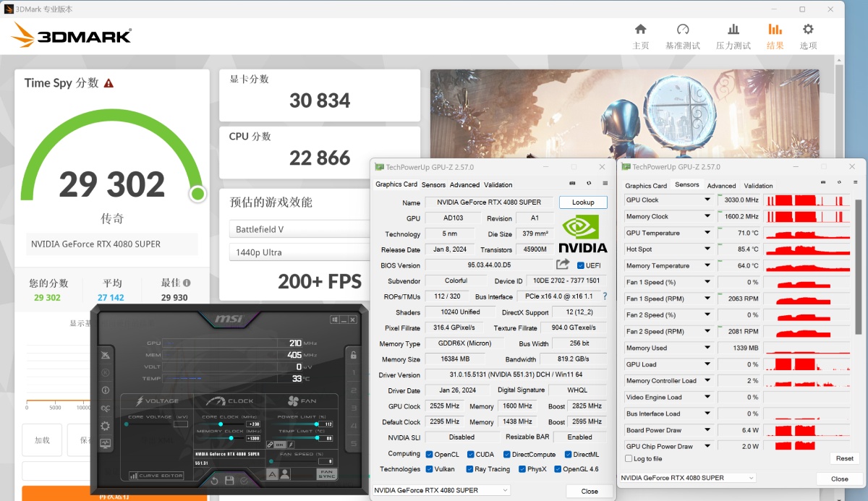Toggle the DirectCompute checkbox
The image size is (868, 501).
(x=506, y=455)
